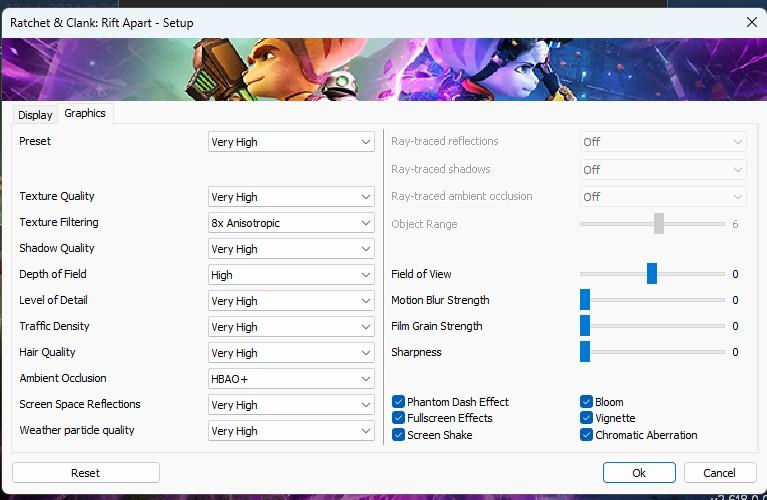Open the Texture Filtering dropdown
Screen dimensions: 767x500
291,223
